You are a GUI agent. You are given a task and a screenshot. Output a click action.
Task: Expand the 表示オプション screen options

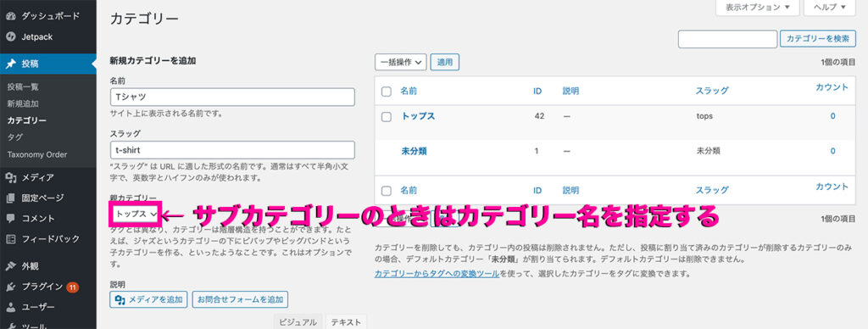coord(757,7)
